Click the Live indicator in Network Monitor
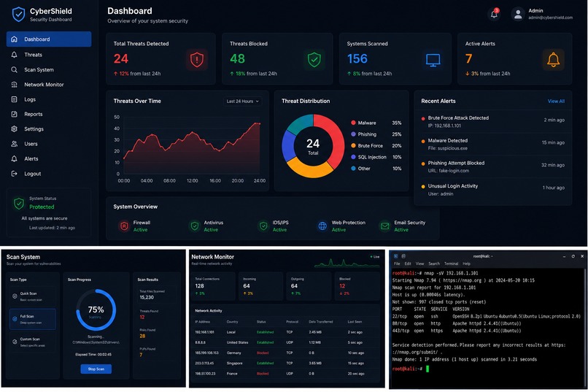 pyautogui.click(x=375, y=257)
